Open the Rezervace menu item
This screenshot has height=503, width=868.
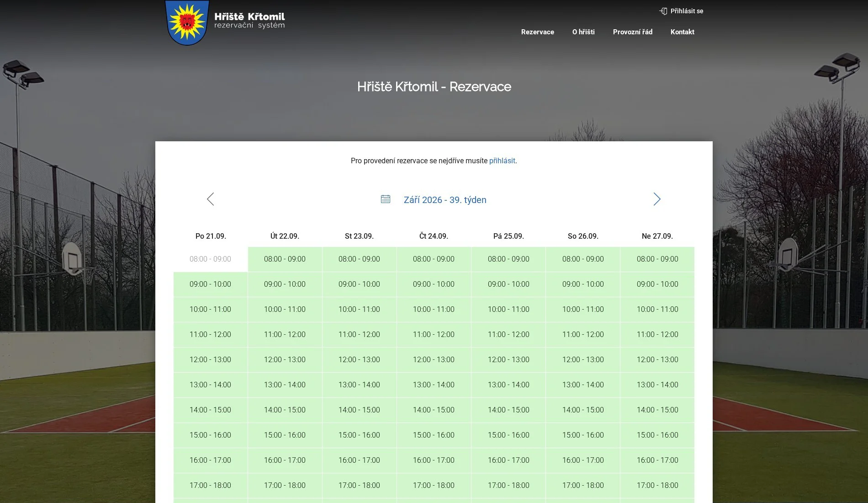pyautogui.click(x=538, y=32)
